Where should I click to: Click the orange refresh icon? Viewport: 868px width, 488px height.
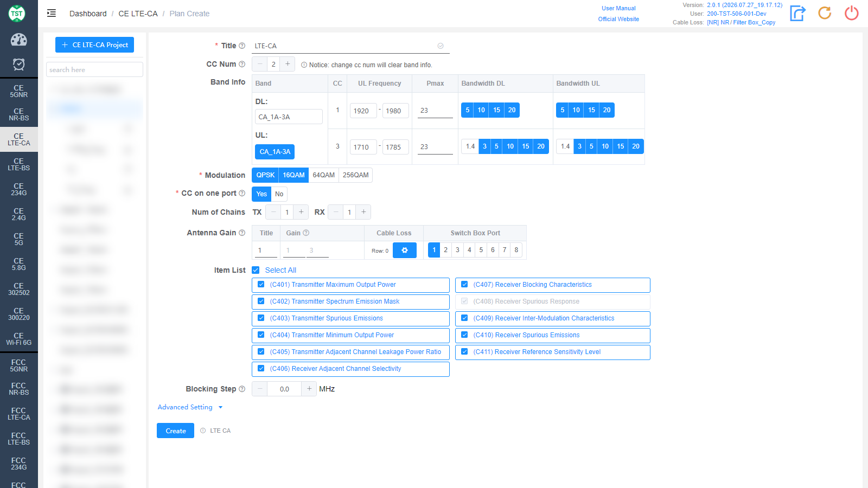coord(825,13)
